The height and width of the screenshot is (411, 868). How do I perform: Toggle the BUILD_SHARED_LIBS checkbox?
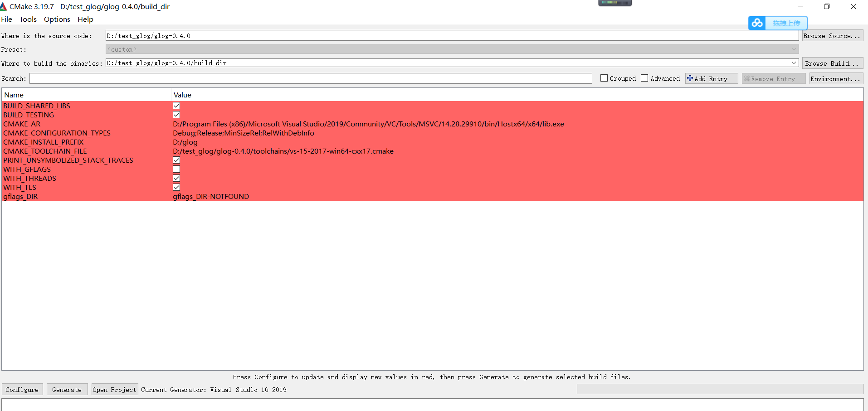coord(176,106)
